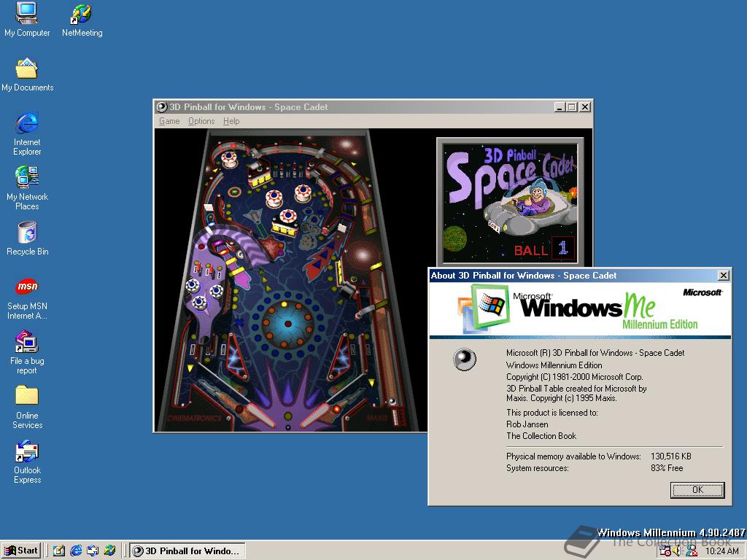Click the first quick launch icon beside Start
This screenshot has height=560, width=747.
pos(59,551)
